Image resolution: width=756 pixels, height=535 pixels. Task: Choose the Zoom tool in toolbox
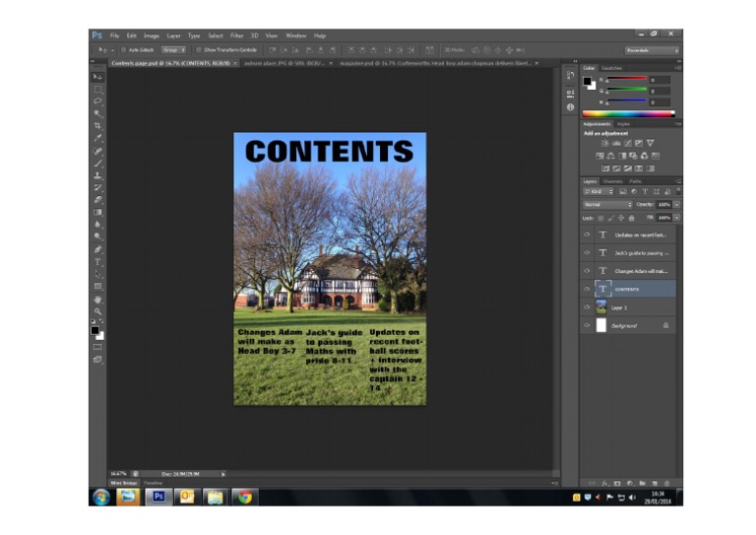[x=97, y=311]
